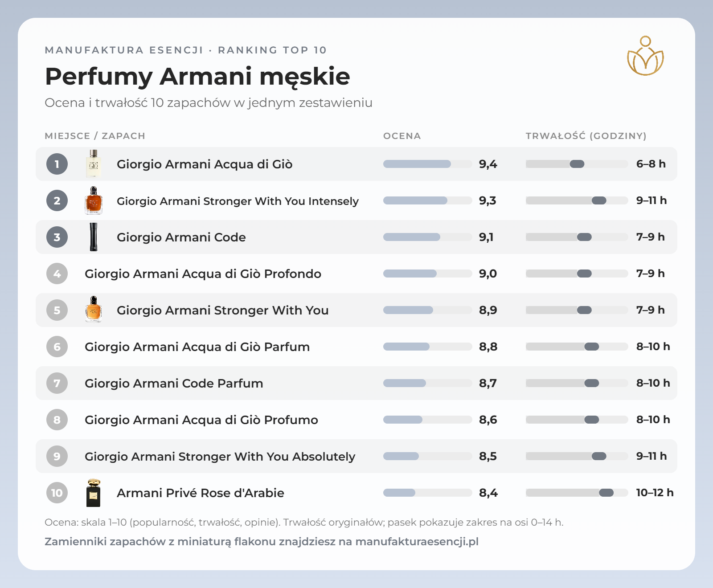Image resolution: width=713 pixels, height=588 pixels.
Task: Click the Stronger With You Intensely bottle image
Action: point(94,200)
